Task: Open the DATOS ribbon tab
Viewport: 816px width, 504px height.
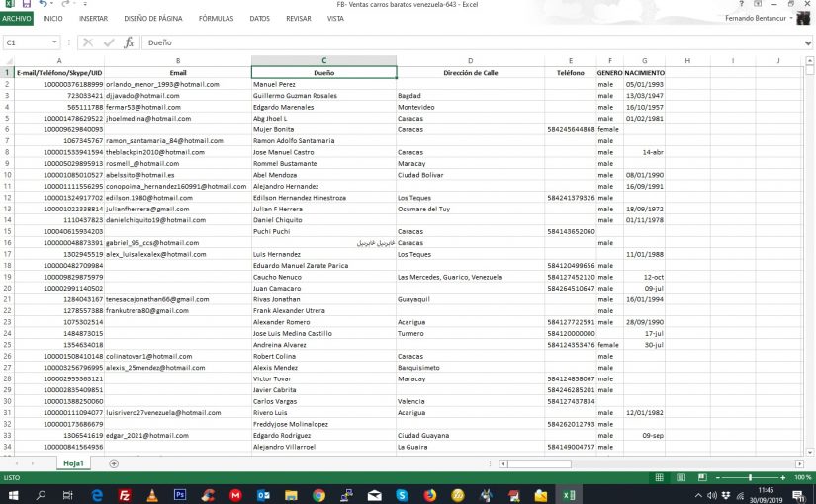Action: (260, 18)
